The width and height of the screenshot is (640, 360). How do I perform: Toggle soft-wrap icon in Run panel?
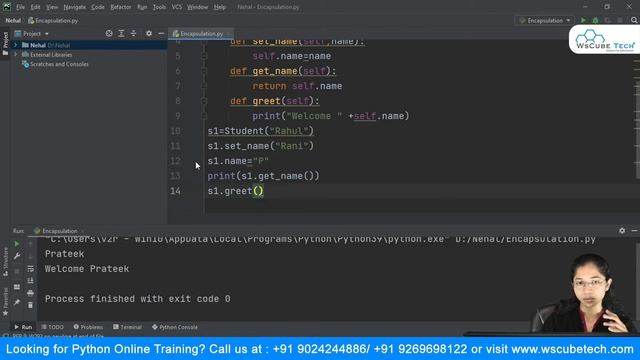coord(30,269)
